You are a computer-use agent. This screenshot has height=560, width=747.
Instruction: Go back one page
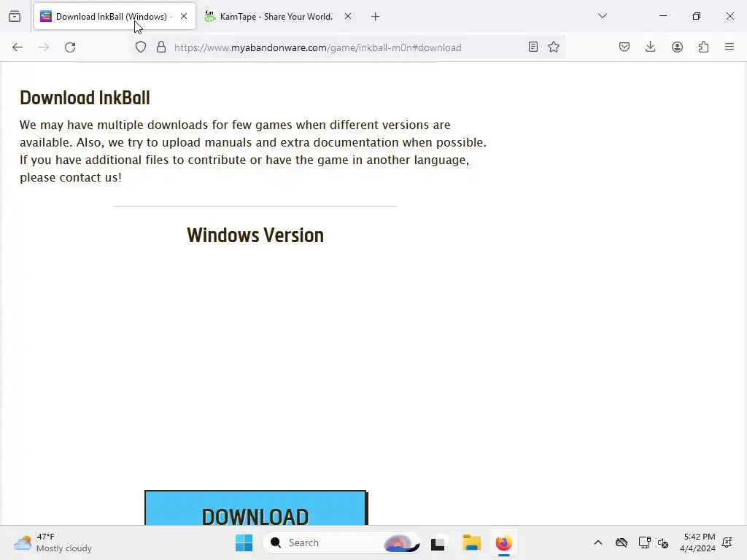(x=18, y=47)
